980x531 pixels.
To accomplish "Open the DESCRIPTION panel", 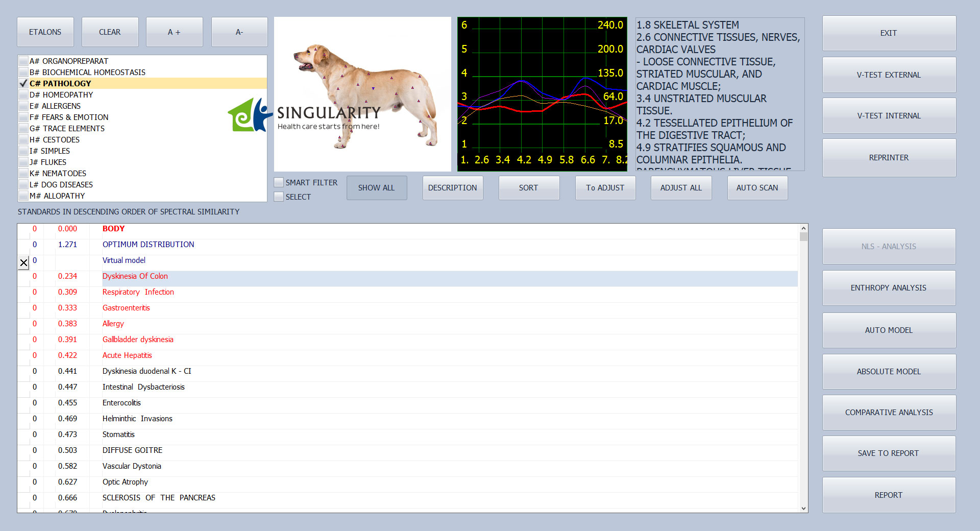I will pos(453,188).
